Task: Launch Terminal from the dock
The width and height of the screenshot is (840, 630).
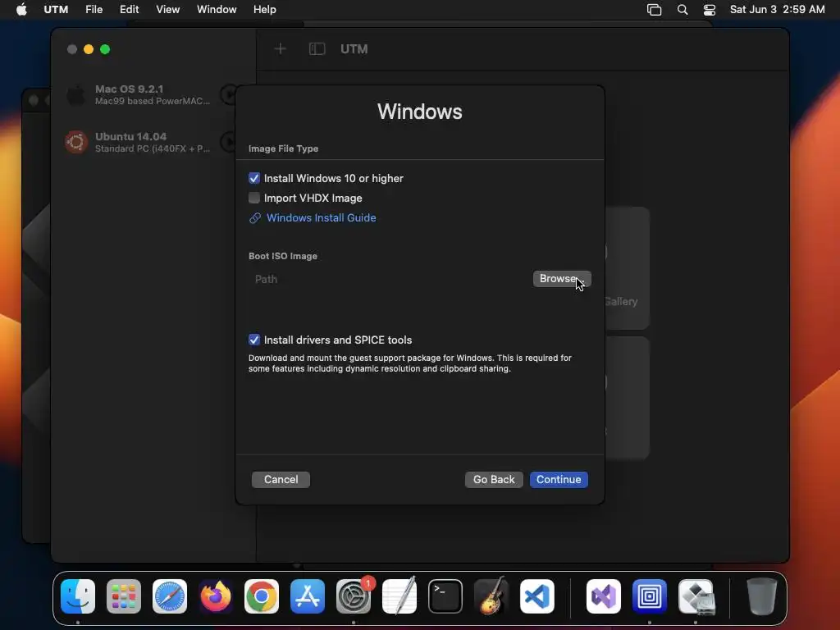Action: (445, 596)
